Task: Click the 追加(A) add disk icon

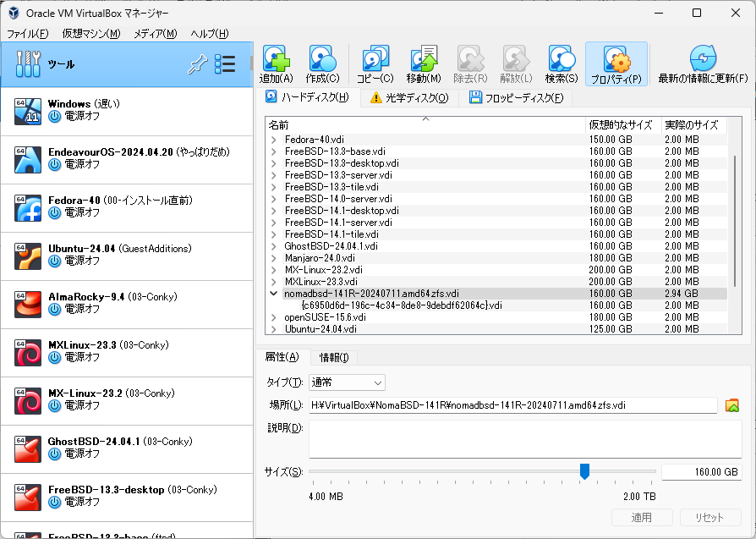Action: (x=277, y=59)
